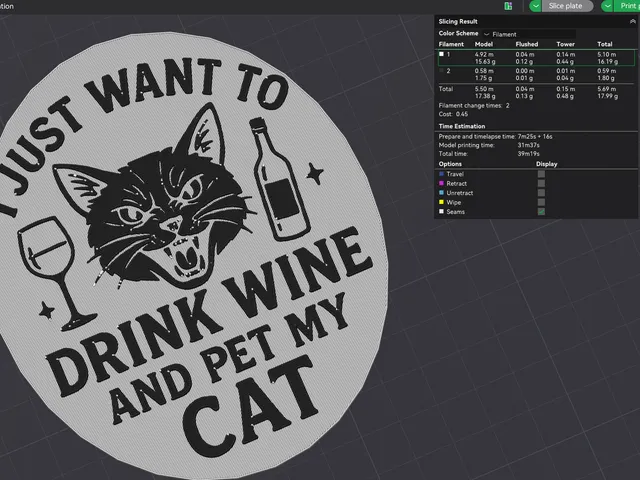Click the Filament column header
640x480 pixels.
(451, 44)
